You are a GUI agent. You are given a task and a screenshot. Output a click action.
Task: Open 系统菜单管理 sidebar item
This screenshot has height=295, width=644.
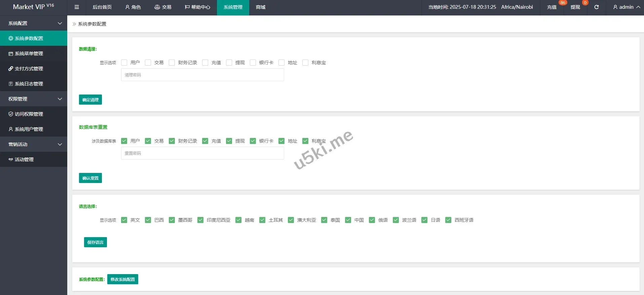(29, 53)
